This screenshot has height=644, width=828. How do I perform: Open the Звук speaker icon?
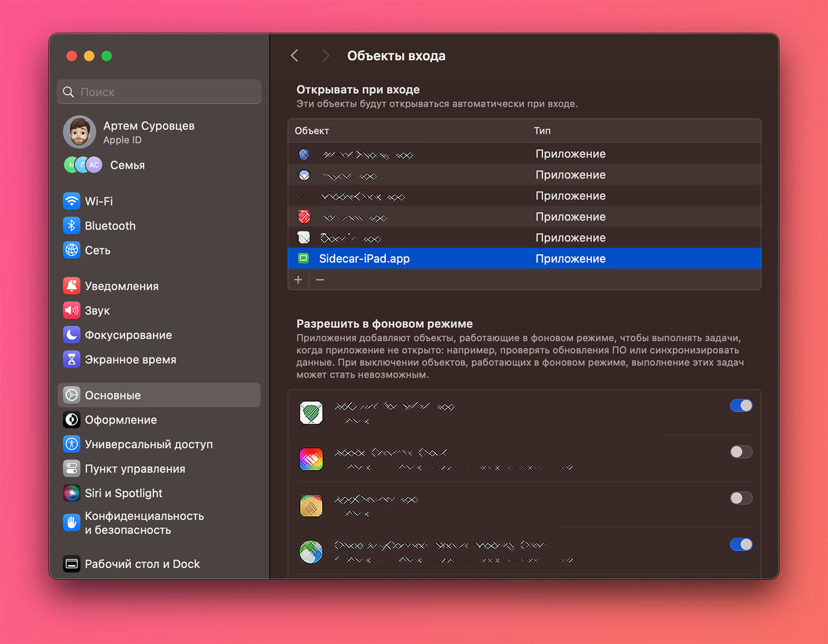[72, 310]
